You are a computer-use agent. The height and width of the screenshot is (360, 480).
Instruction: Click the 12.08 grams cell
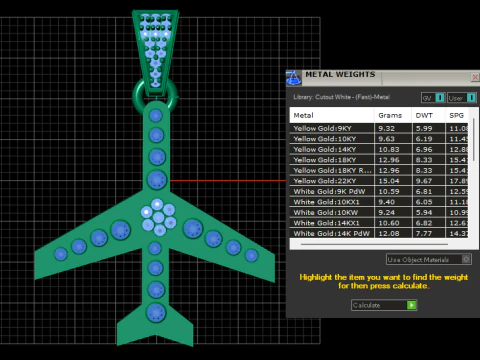tap(393, 233)
